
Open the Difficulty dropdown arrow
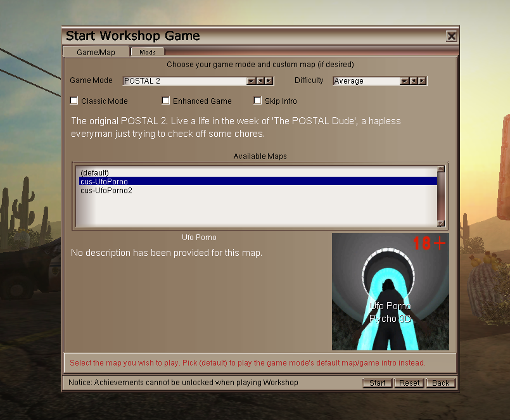click(x=404, y=80)
